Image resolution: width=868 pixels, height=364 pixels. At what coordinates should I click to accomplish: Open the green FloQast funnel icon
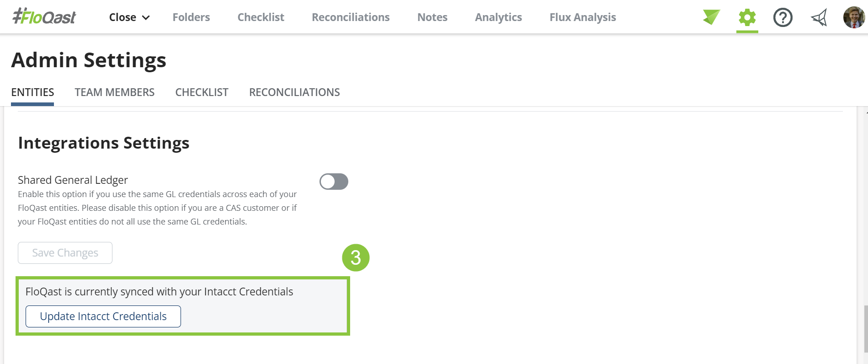[711, 17]
